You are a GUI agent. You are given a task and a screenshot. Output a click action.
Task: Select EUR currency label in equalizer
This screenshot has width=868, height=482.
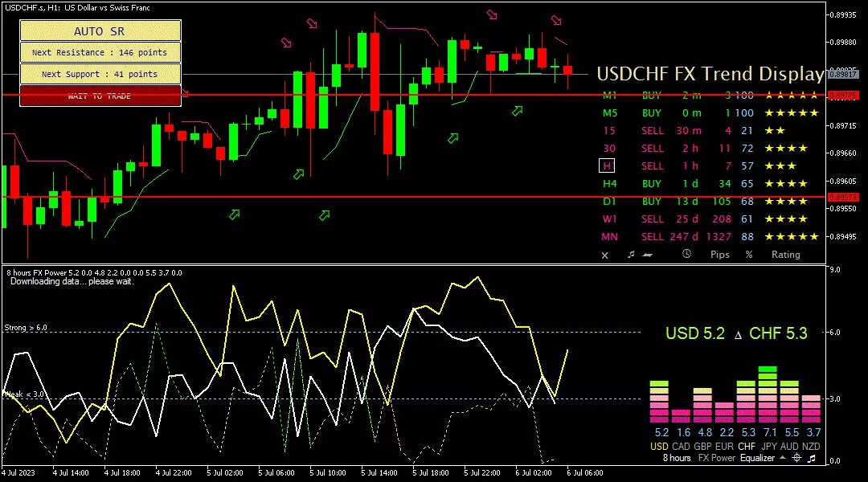[x=724, y=446]
